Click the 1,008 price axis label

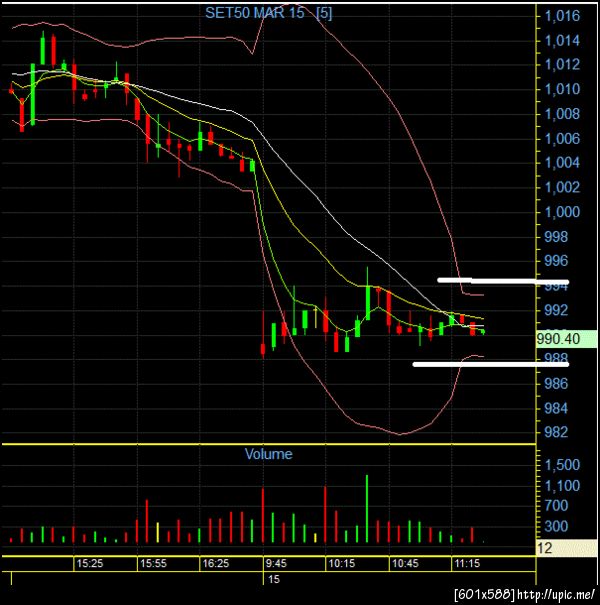pos(562,114)
